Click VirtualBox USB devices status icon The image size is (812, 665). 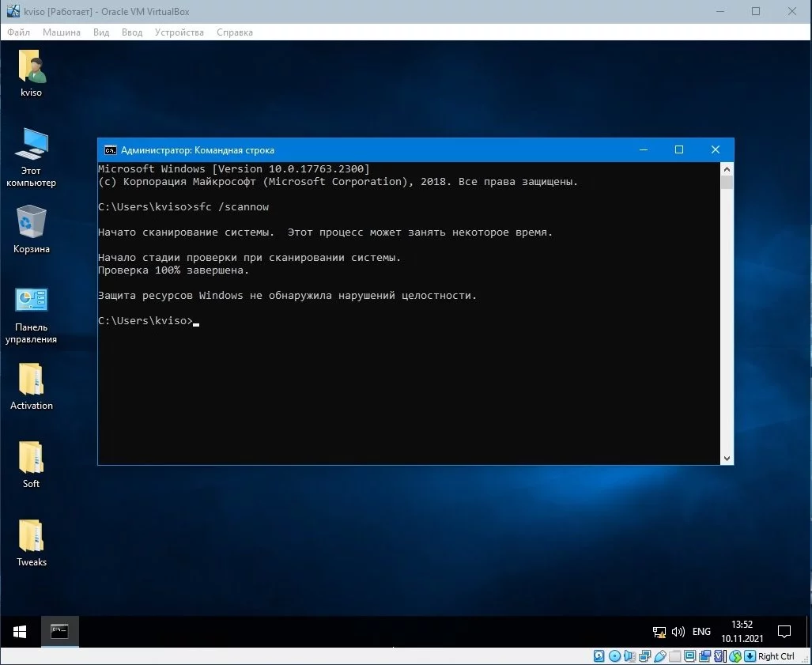tap(659, 656)
